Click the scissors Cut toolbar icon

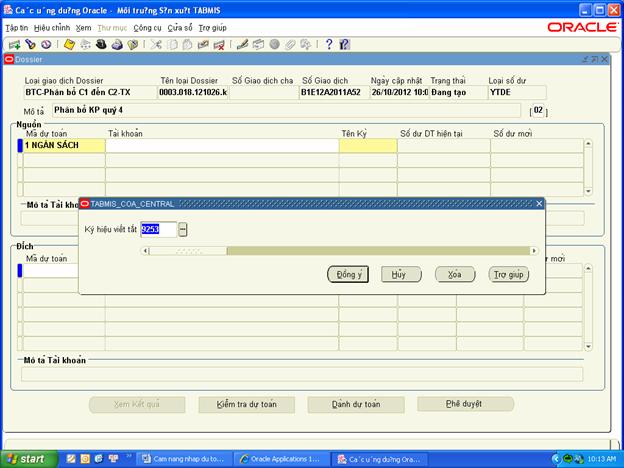pyautogui.click(x=156, y=44)
